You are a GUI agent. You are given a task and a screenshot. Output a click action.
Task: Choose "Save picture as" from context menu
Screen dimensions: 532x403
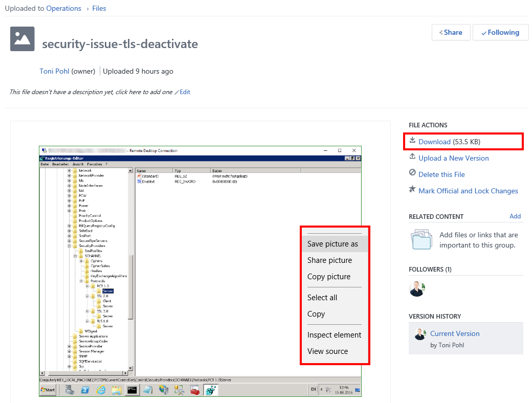[332, 244]
